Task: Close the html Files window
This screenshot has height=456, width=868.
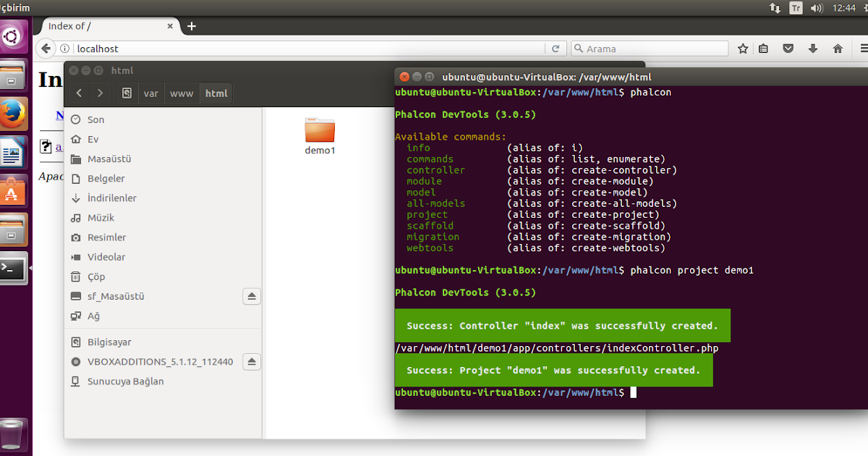Action: point(74,70)
